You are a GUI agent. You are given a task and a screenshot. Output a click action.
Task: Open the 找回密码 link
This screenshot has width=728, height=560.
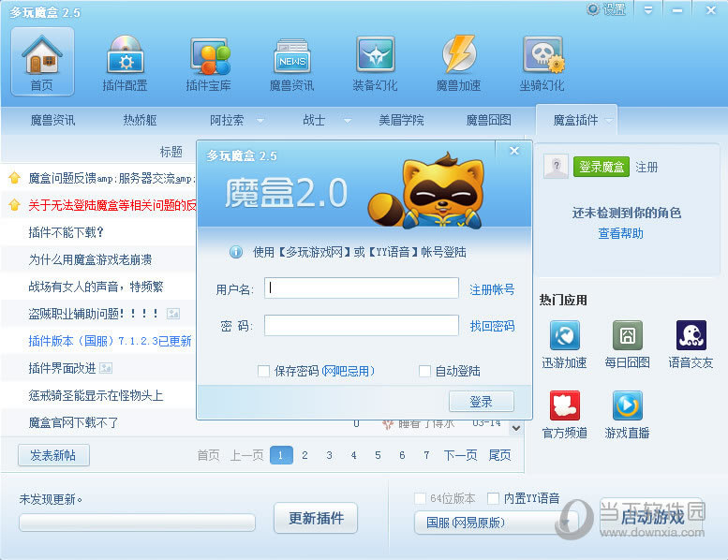(x=492, y=326)
